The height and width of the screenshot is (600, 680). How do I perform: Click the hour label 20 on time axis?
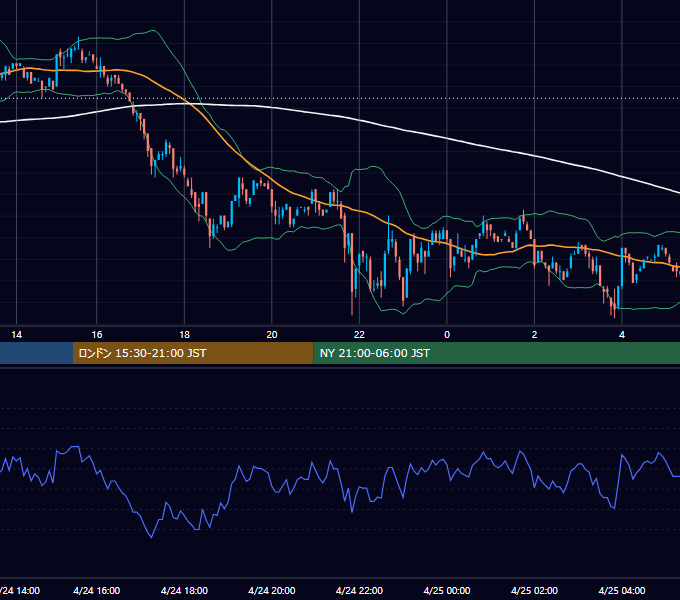pyautogui.click(x=271, y=335)
